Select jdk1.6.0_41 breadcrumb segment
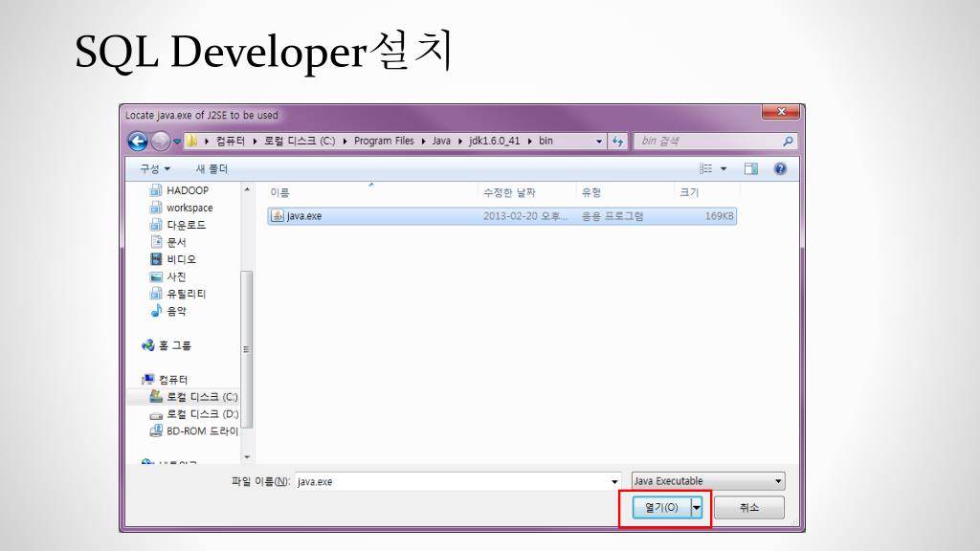 click(495, 142)
